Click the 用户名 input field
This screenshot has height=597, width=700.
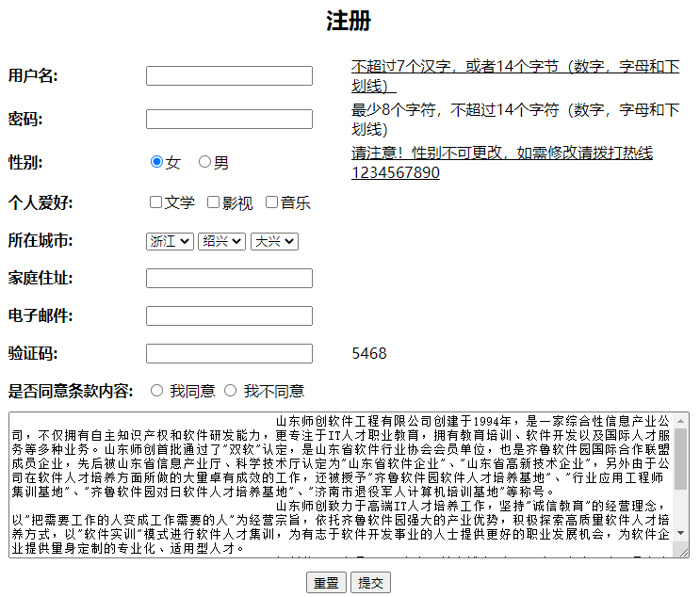(229, 76)
